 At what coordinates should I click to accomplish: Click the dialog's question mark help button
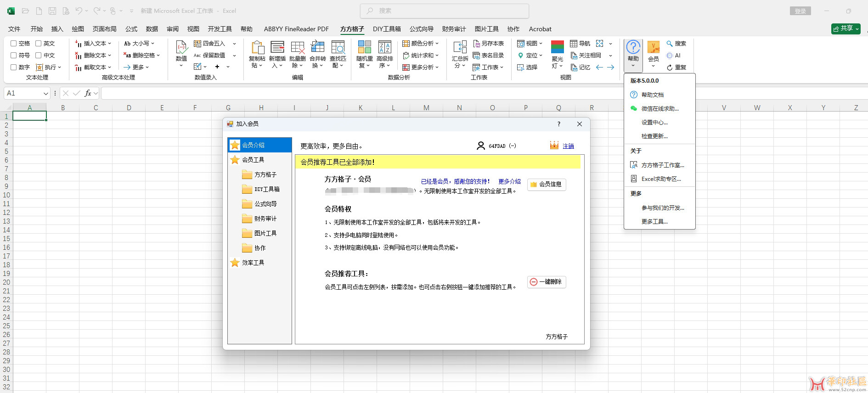(558, 124)
